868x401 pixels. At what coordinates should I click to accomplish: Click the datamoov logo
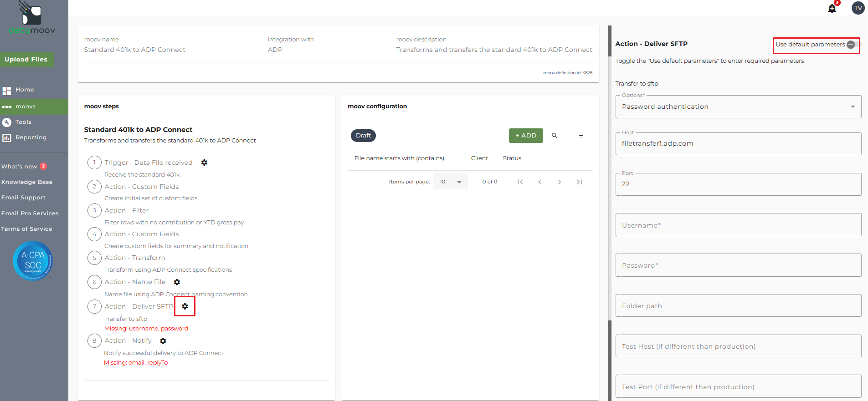[31, 18]
